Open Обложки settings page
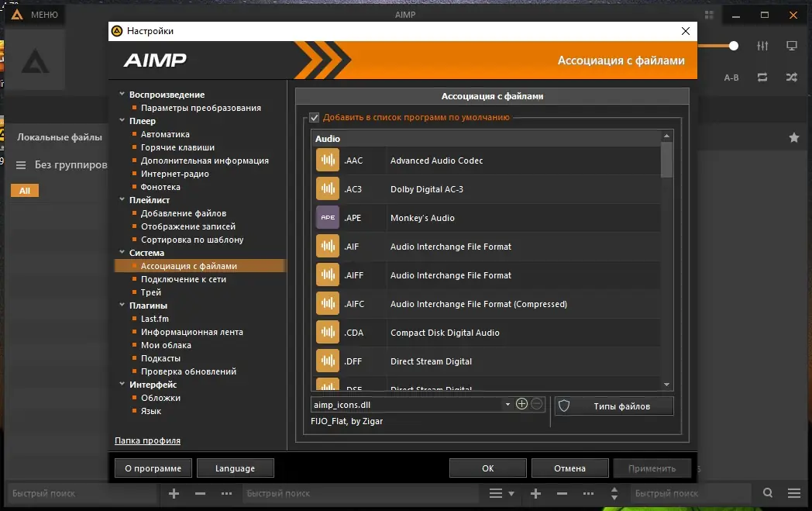 [x=160, y=398]
